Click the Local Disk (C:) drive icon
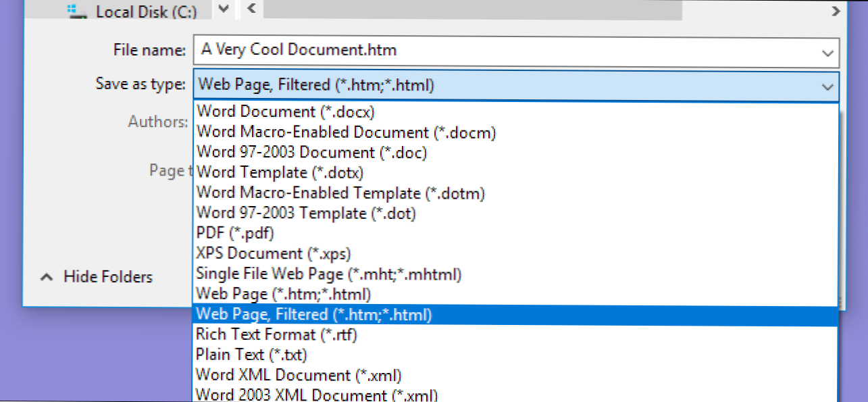 pos(77,11)
